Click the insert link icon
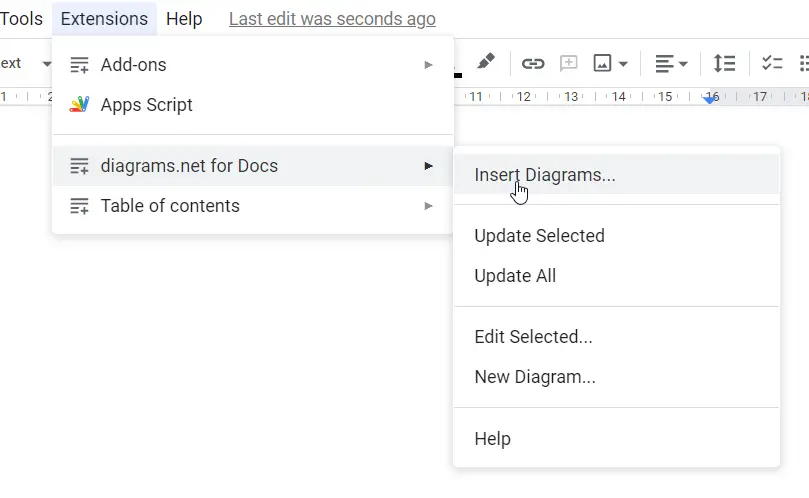809x498 pixels. point(533,63)
